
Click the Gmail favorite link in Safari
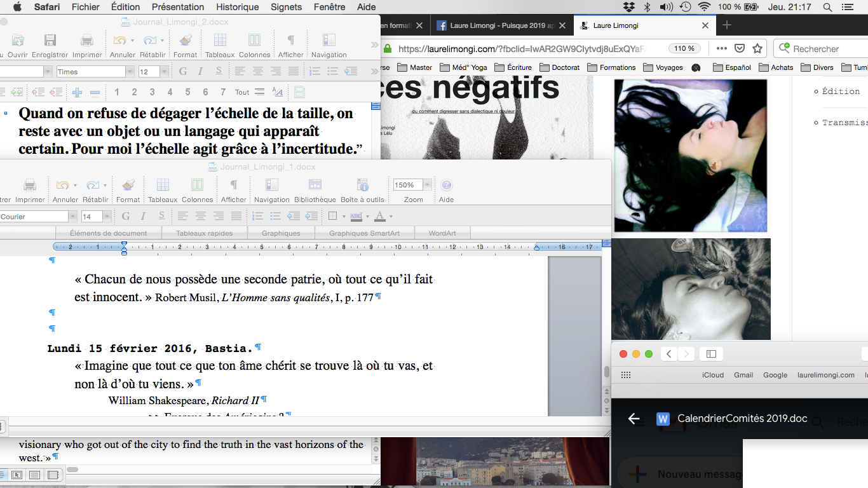tap(743, 375)
